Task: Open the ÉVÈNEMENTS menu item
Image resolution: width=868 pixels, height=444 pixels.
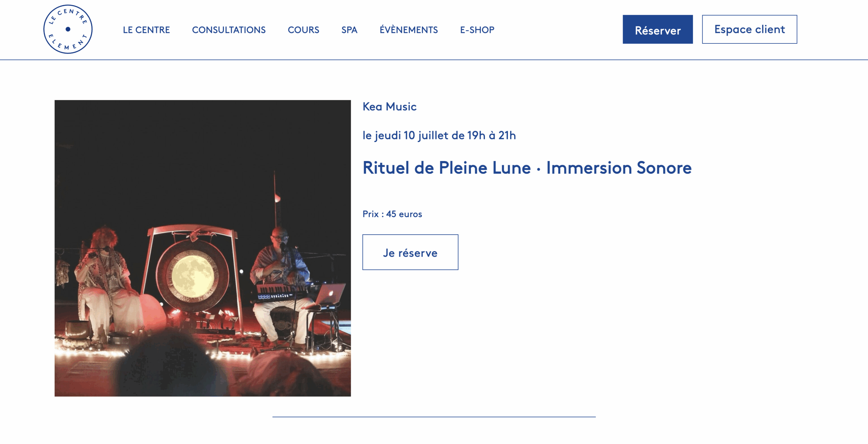Action: point(409,30)
